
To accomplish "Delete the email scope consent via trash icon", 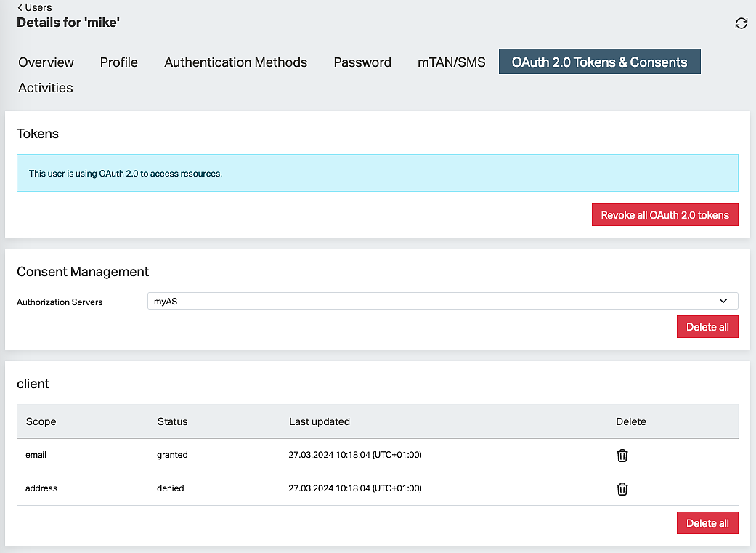I will tap(622, 456).
